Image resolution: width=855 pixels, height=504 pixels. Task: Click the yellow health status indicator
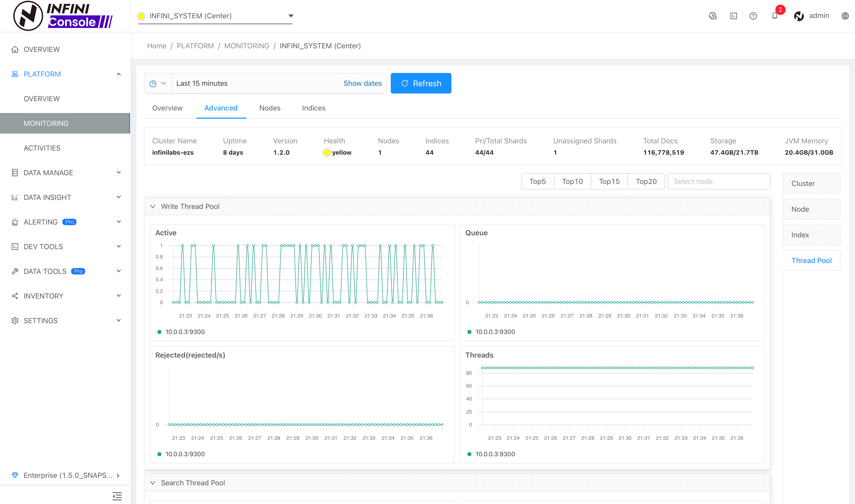(327, 153)
